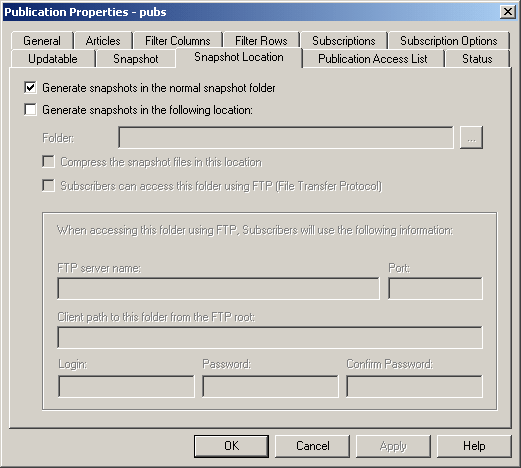521x468 pixels.
Task: Switch to the Articles tab
Action: [x=103, y=41]
